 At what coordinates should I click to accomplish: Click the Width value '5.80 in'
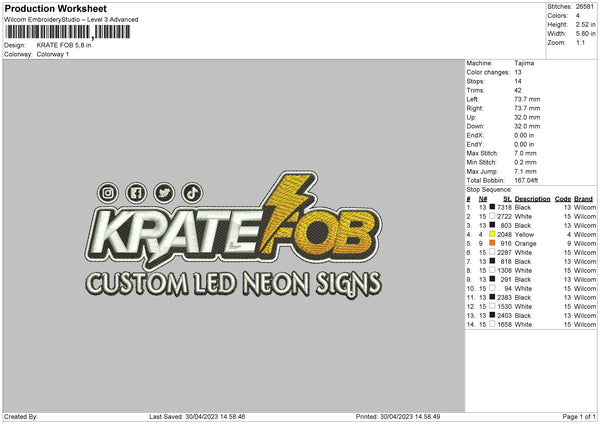(585, 34)
